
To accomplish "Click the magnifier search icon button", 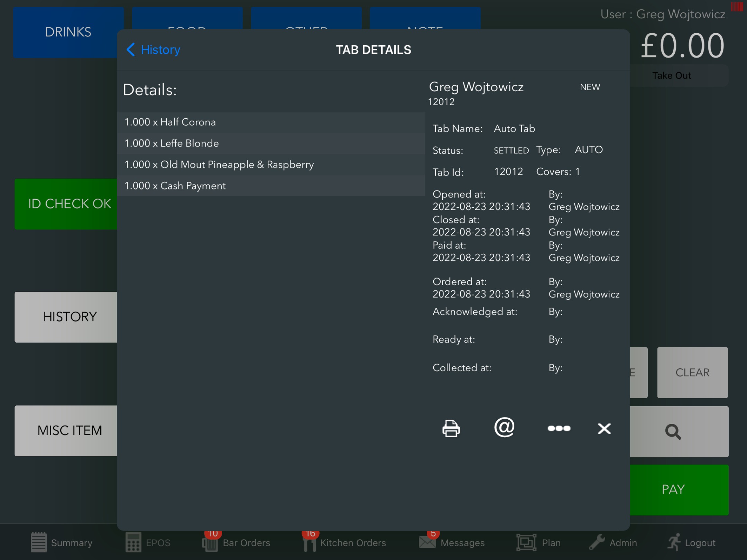I will pyautogui.click(x=673, y=431).
